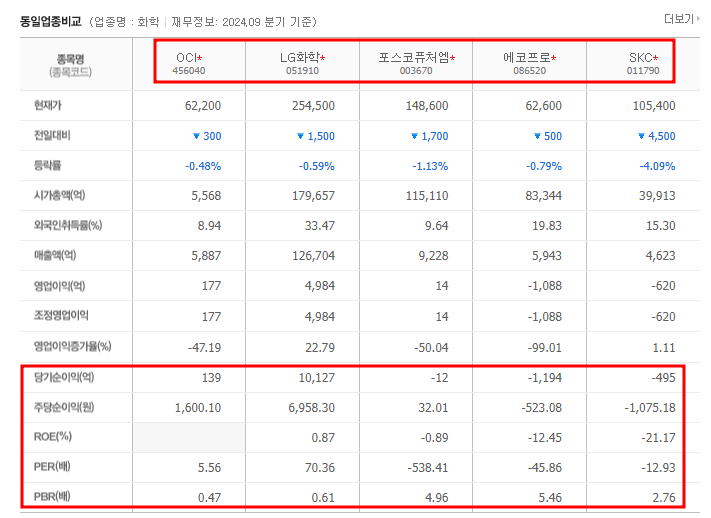Click 포스코퓨처엠 change value 1,700

pyautogui.click(x=435, y=136)
